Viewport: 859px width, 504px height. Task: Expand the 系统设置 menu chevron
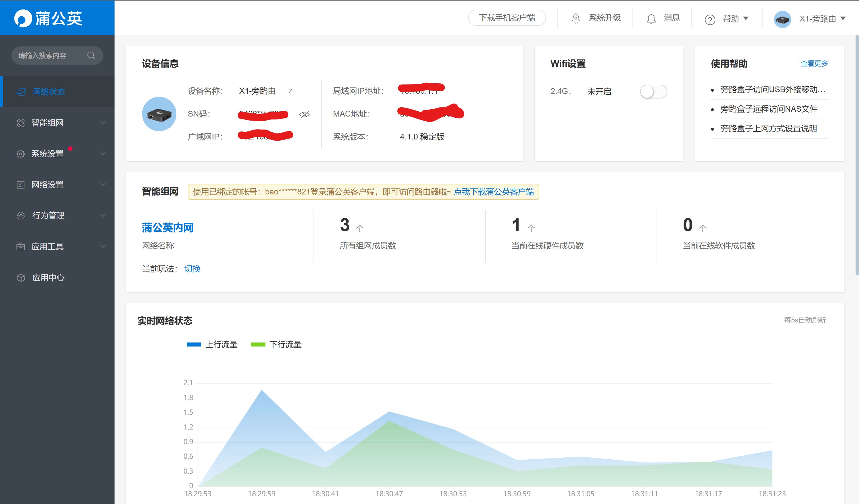pyautogui.click(x=103, y=153)
